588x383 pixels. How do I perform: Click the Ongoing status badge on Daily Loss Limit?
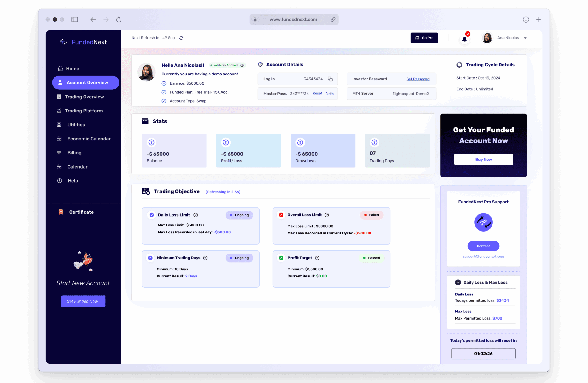click(239, 215)
